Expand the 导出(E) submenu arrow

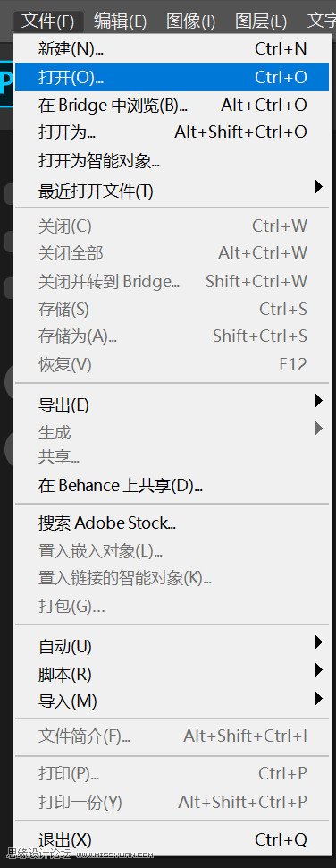pos(318,401)
